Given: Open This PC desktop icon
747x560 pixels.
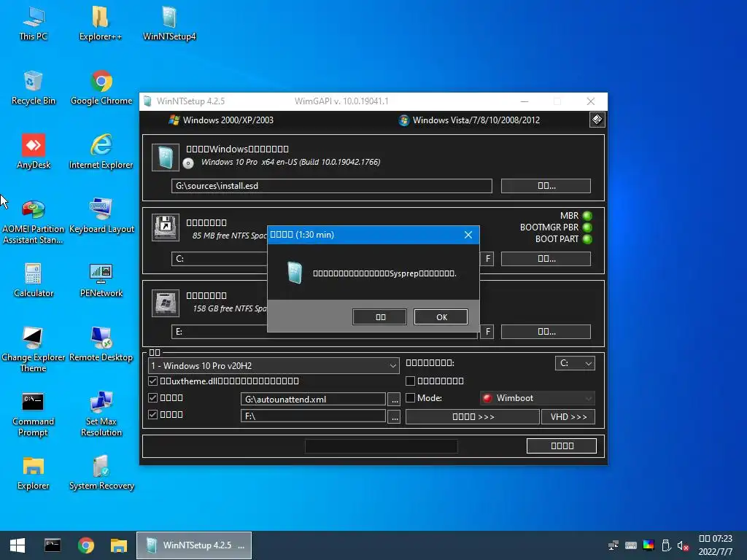Looking at the screenshot, I should (34, 23).
